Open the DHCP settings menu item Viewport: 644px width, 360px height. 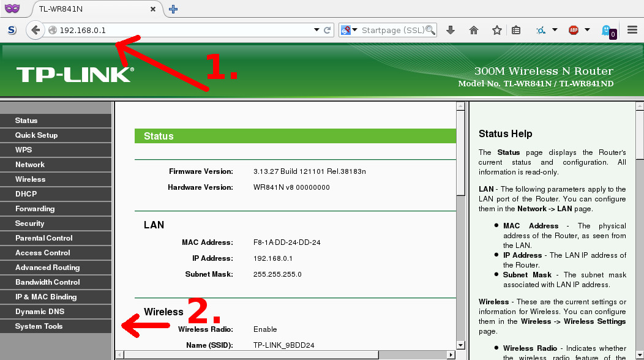(26, 194)
